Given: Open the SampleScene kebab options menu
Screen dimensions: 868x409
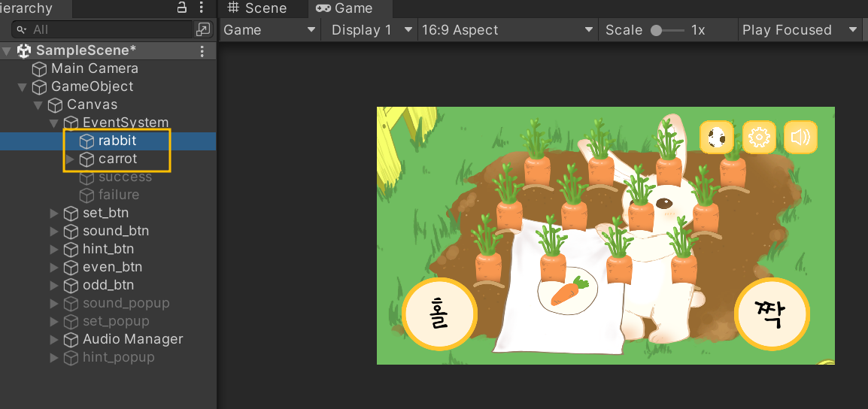Looking at the screenshot, I should click(202, 51).
